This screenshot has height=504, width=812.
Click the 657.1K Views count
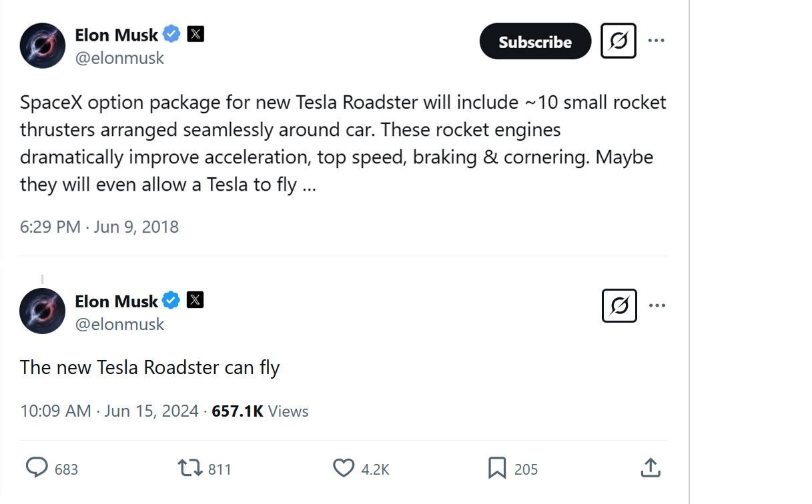point(260,411)
